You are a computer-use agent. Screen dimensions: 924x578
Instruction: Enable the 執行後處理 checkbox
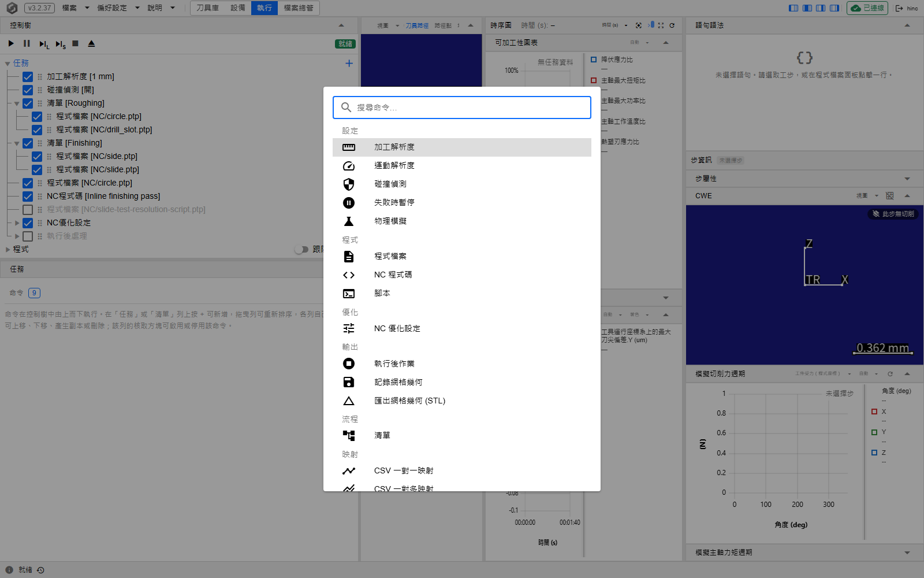point(28,236)
